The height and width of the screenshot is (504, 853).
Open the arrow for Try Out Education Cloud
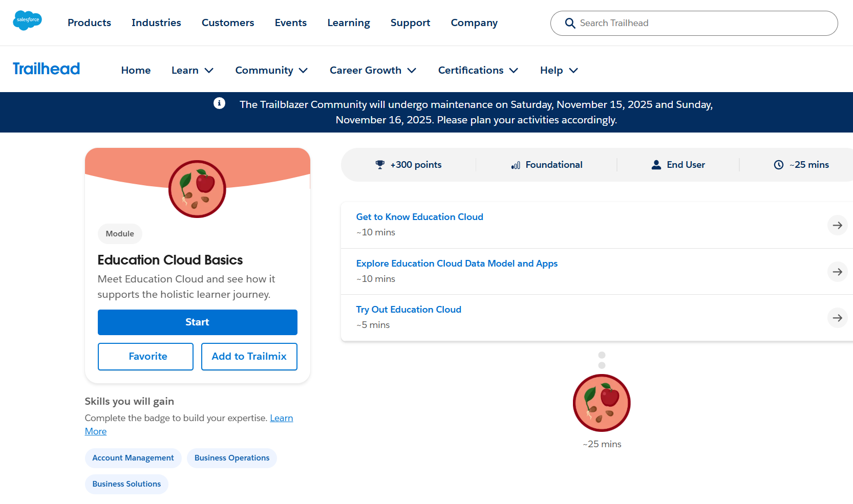(837, 318)
